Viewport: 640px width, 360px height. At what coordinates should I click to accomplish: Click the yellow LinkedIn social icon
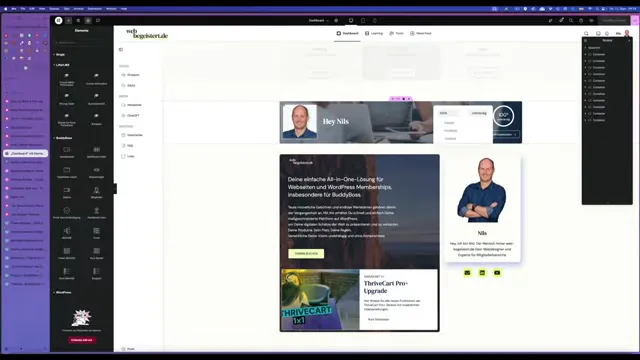pos(482,273)
